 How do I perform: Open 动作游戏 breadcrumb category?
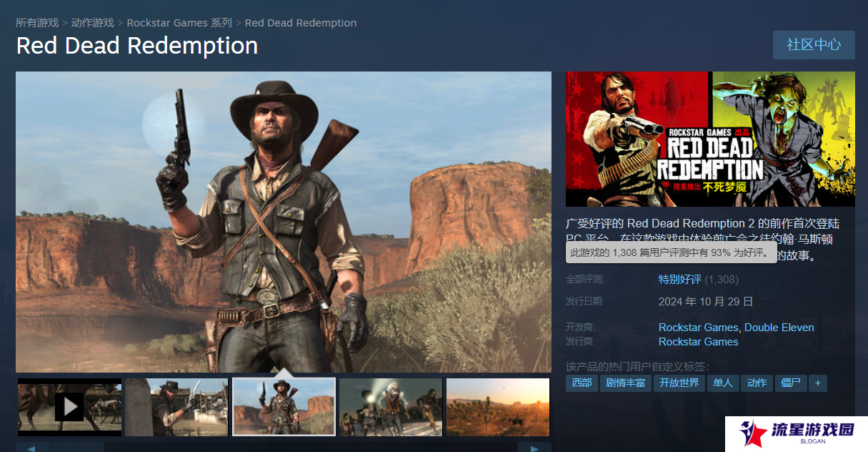(x=93, y=23)
